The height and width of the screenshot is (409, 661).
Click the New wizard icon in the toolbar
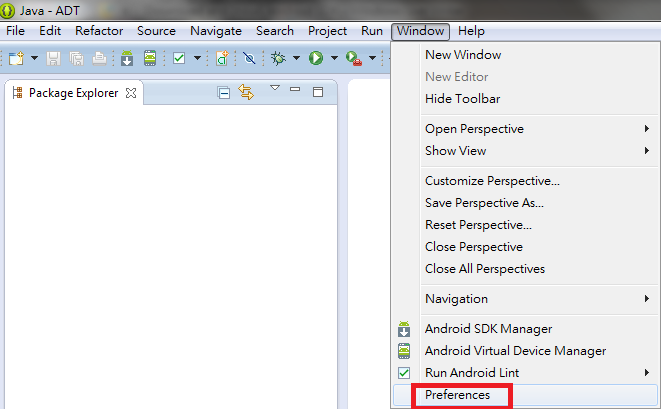[16, 58]
